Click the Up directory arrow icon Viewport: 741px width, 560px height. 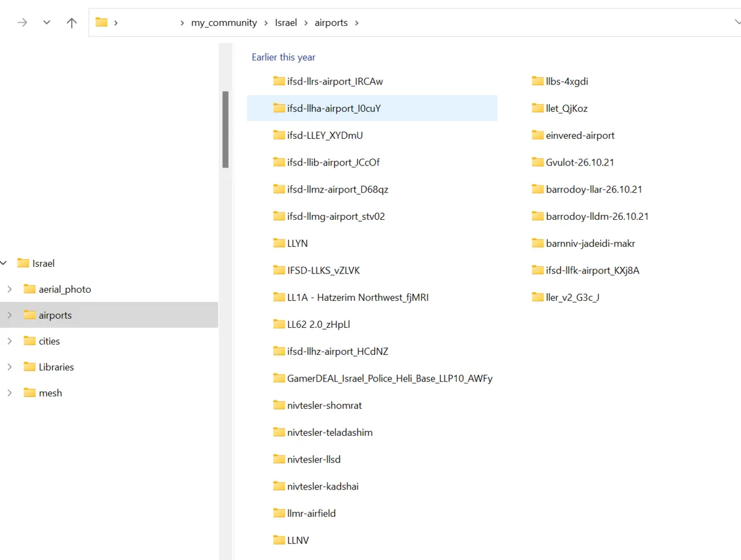click(72, 23)
